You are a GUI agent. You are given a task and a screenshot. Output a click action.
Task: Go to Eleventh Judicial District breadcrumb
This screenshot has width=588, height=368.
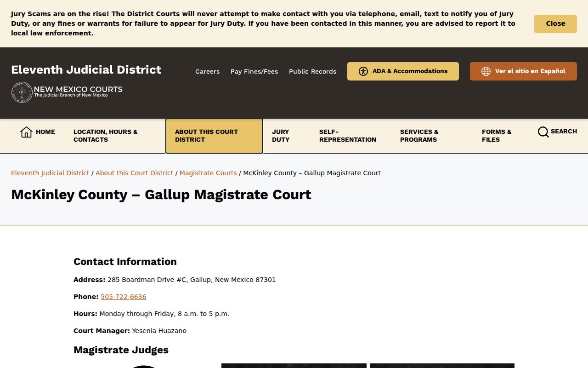tap(50, 173)
